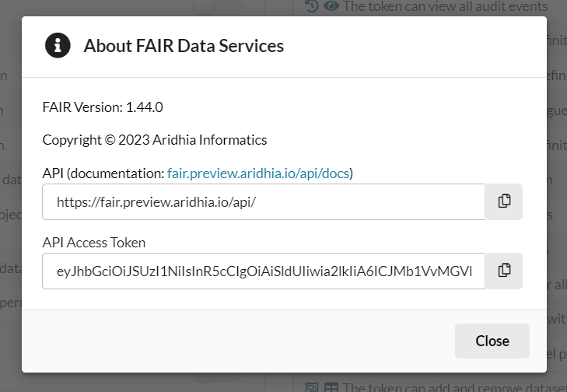Open the fair.preview.aridhia.io/api/docs link
567x392 pixels.
(260, 173)
